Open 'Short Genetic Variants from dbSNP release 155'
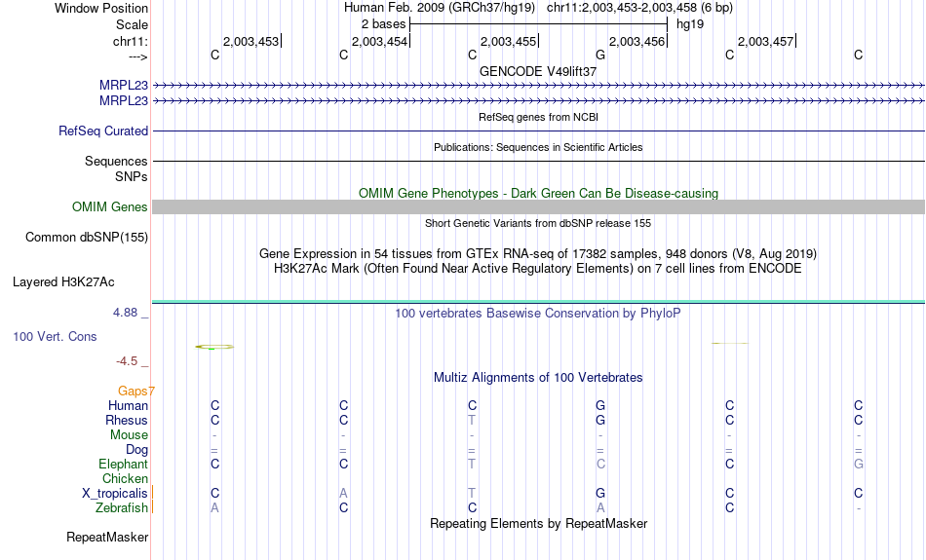The width and height of the screenshot is (926, 560). tap(538, 223)
